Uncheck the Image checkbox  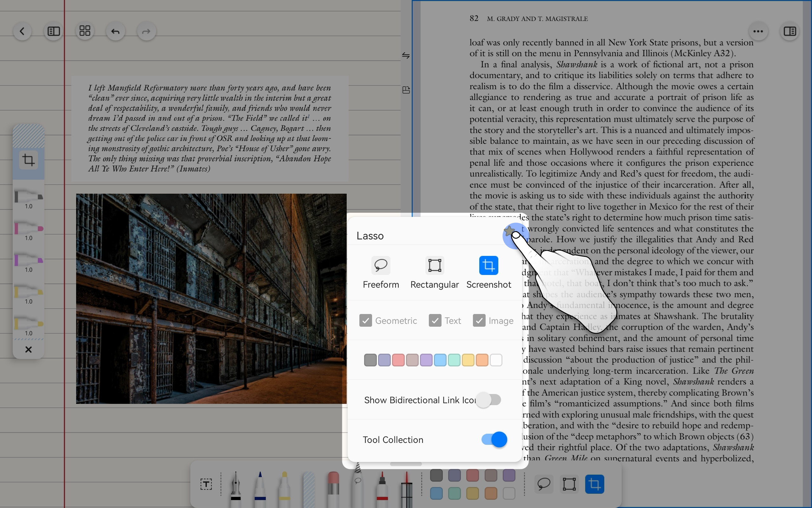click(479, 321)
